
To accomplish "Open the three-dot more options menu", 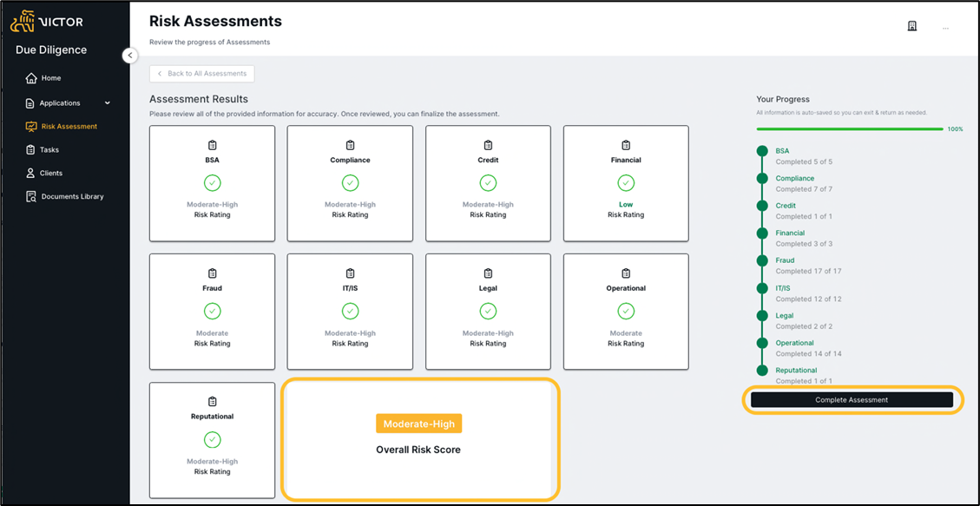I will 945,28.
